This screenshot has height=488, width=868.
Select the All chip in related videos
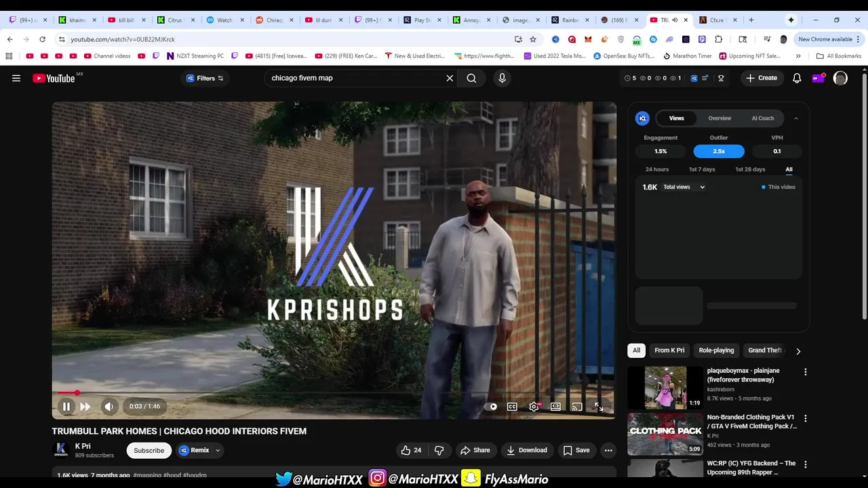coord(636,350)
